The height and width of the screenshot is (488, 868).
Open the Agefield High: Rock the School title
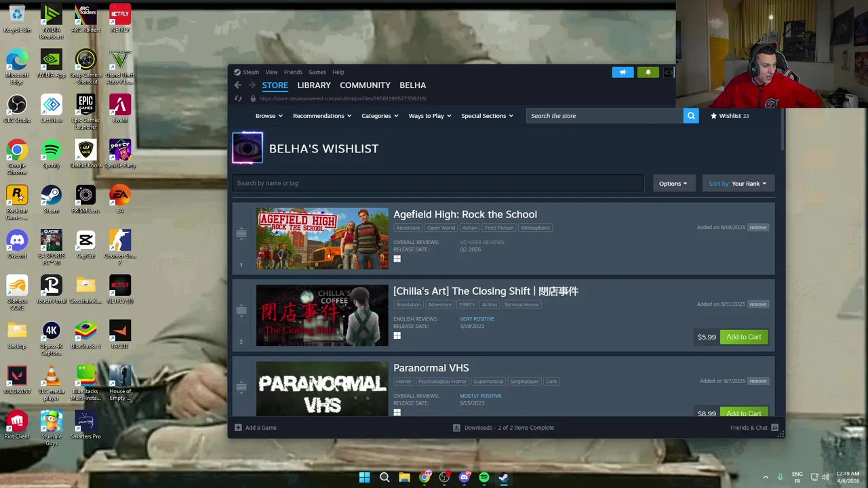click(465, 214)
